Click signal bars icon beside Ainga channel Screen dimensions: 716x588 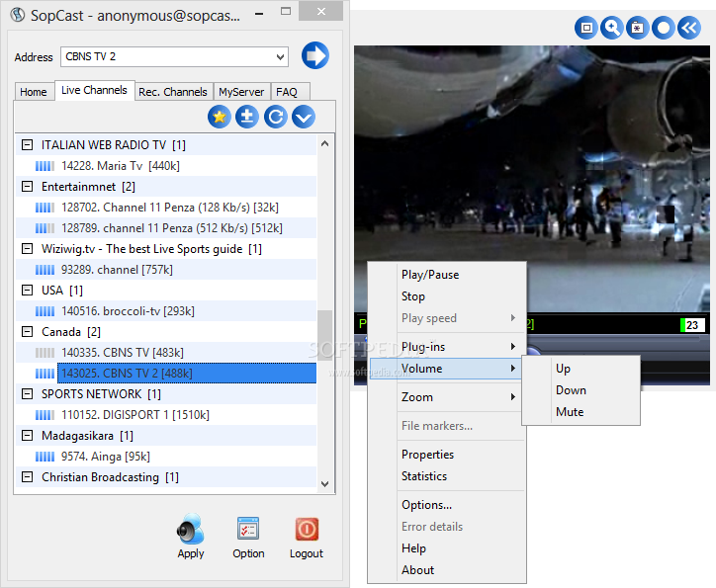(45, 457)
